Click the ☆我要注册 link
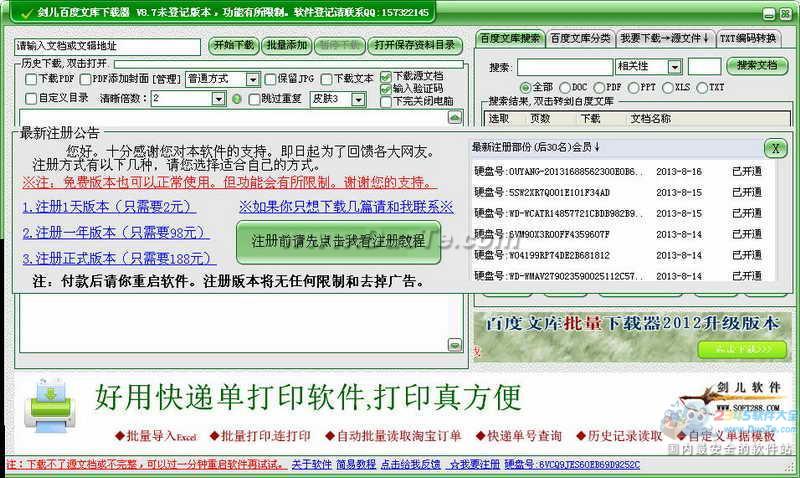Screen dimensions: 800x478 click(x=474, y=465)
